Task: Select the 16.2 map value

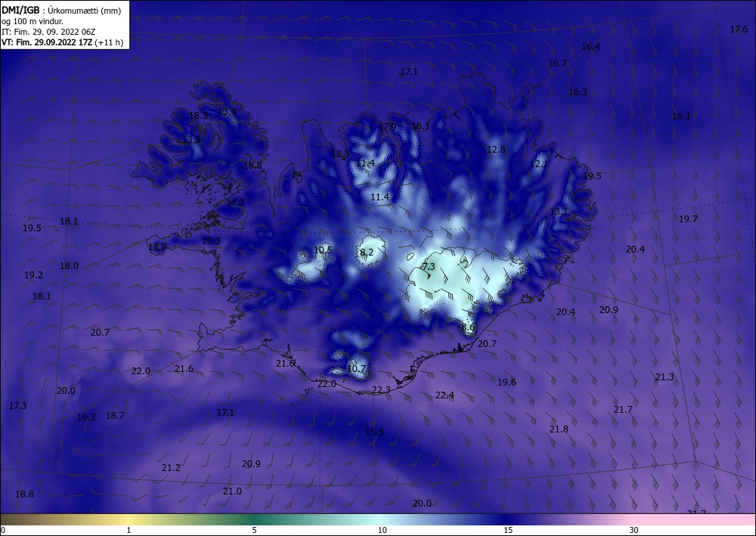Action: point(86,417)
